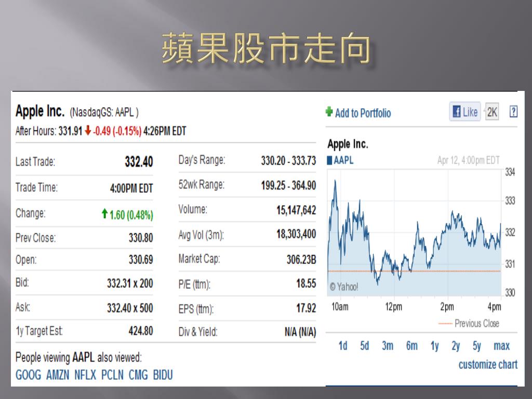This screenshot has width=532, height=399.
Task: Open the CMG ticker link
Action: pyautogui.click(x=138, y=375)
